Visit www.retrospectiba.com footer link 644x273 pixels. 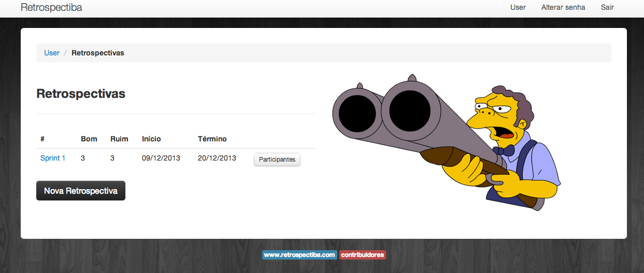(299, 255)
